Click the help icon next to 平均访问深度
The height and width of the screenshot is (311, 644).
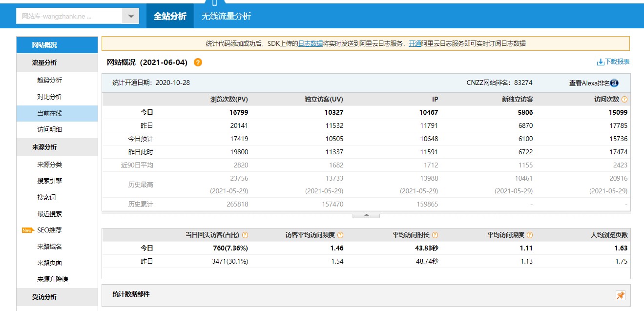point(530,235)
